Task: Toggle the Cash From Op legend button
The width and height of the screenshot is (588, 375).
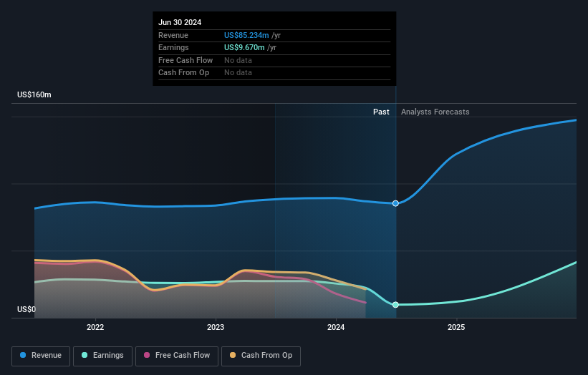Action: pos(261,356)
